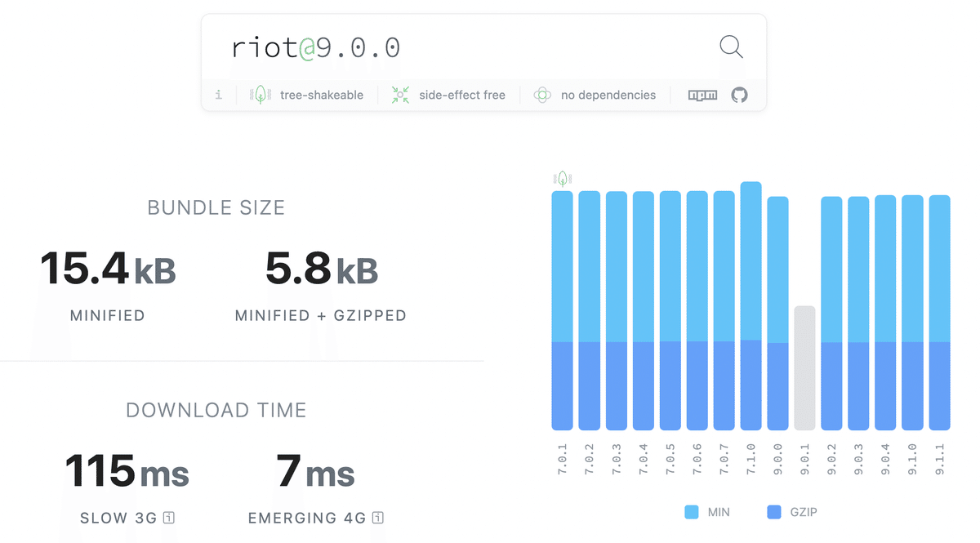Select the 7.0.3 version bar

(x=617, y=310)
